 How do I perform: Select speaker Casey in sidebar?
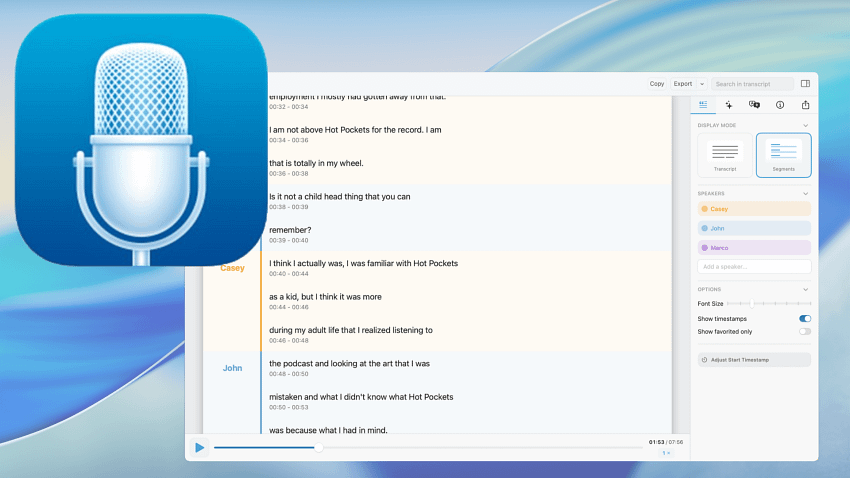point(754,209)
